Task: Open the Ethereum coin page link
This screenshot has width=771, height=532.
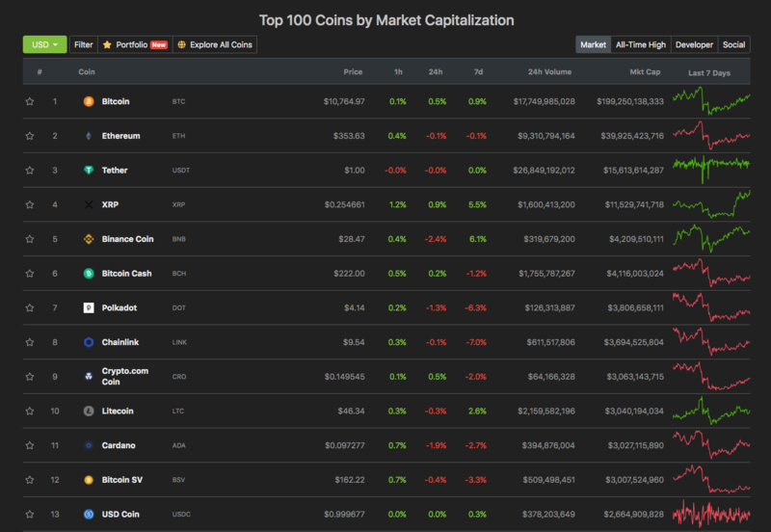Action: (121, 136)
